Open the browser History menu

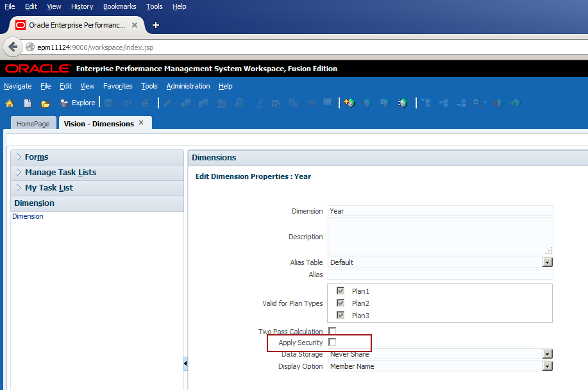point(81,6)
